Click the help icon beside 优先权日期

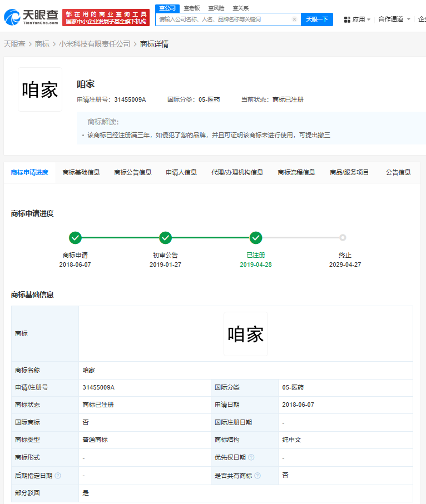(x=251, y=457)
